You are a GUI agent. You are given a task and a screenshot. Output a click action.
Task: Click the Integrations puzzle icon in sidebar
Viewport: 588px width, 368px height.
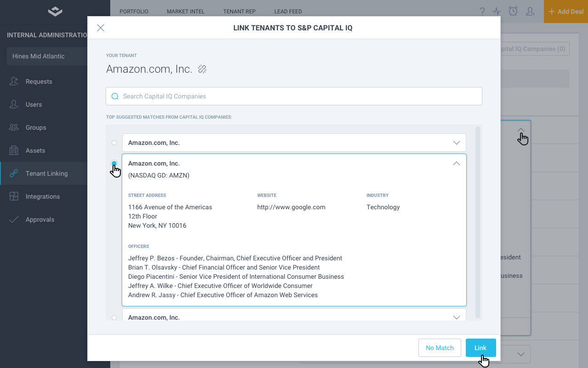coord(14,196)
